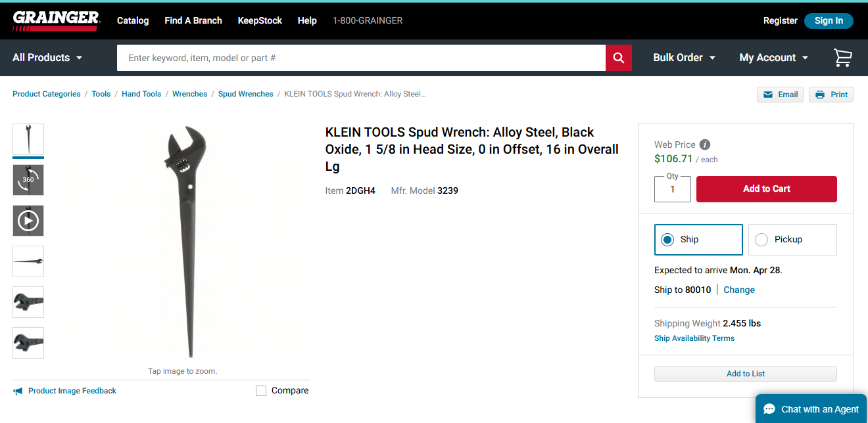868x423 pixels.
Task: Open Find A Branch in top menu
Action: tap(193, 20)
